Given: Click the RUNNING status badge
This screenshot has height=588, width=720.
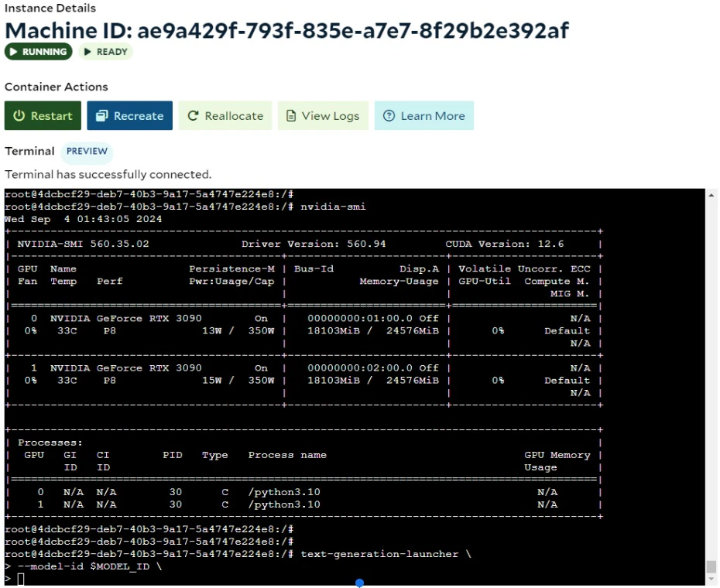Looking at the screenshot, I should pos(39,51).
